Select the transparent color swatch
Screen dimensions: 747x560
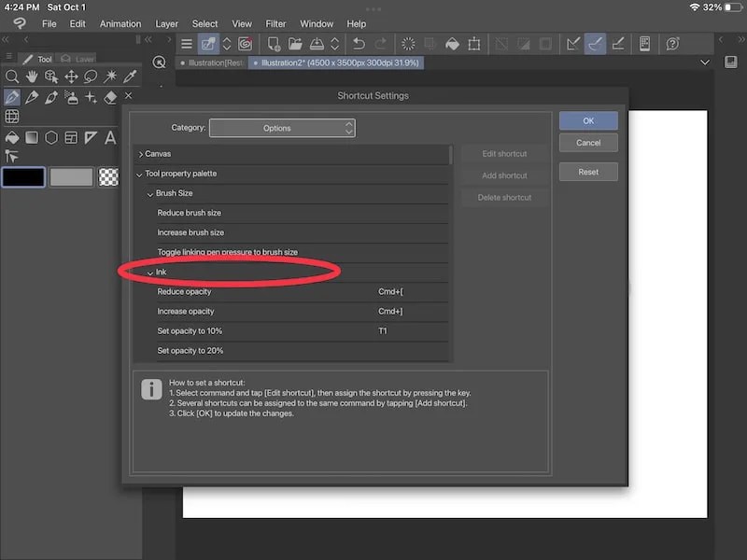(110, 176)
